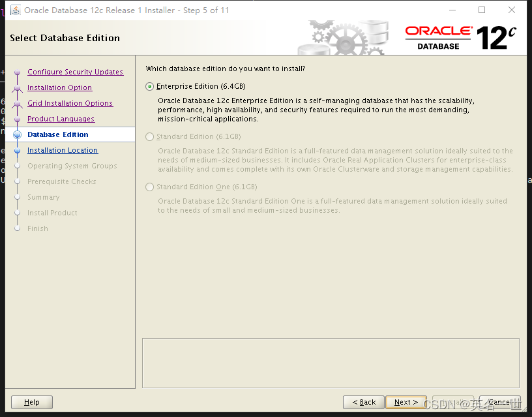Click Installation Location step bullet
This screenshot has height=417, width=532.
18,151
